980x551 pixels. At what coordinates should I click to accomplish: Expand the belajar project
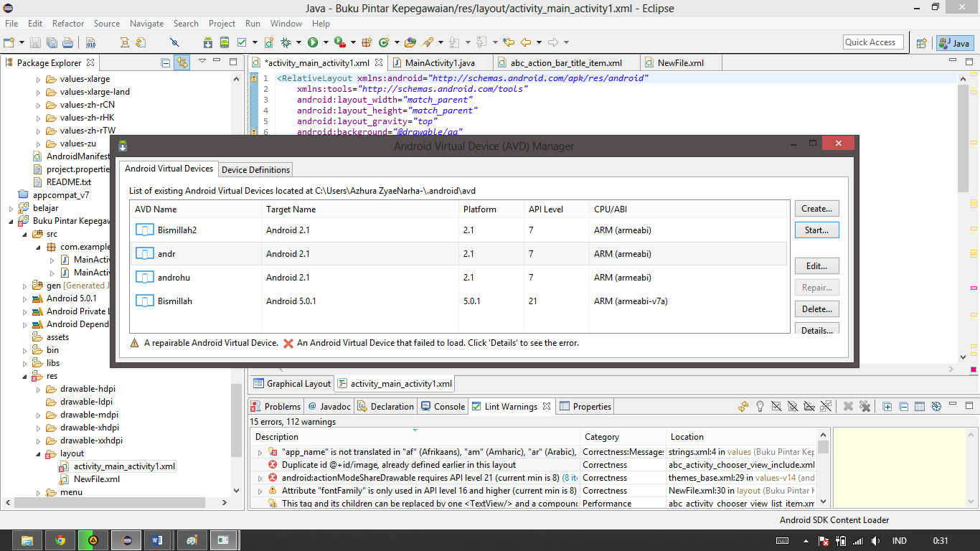(11, 208)
